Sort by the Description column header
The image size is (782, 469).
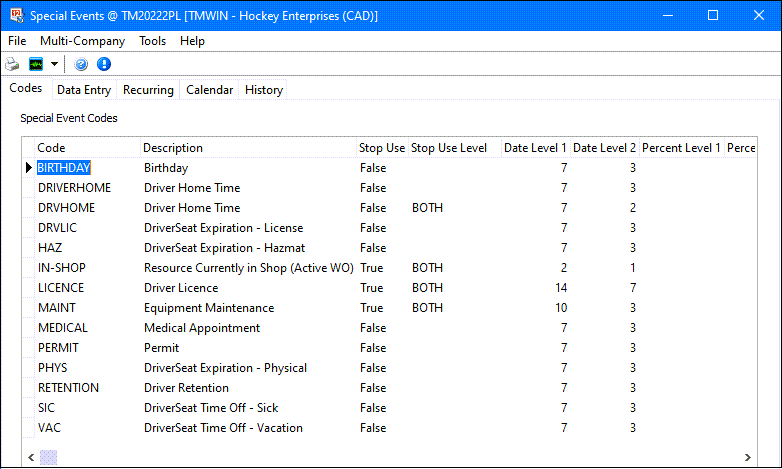173,148
